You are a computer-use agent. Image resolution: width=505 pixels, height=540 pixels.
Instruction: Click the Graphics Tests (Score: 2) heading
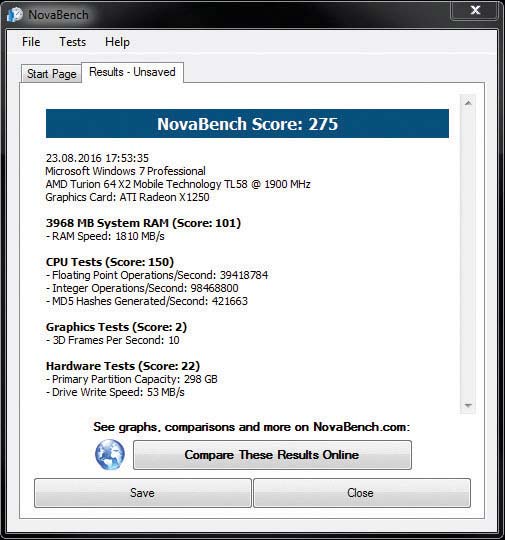pyautogui.click(x=116, y=327)
